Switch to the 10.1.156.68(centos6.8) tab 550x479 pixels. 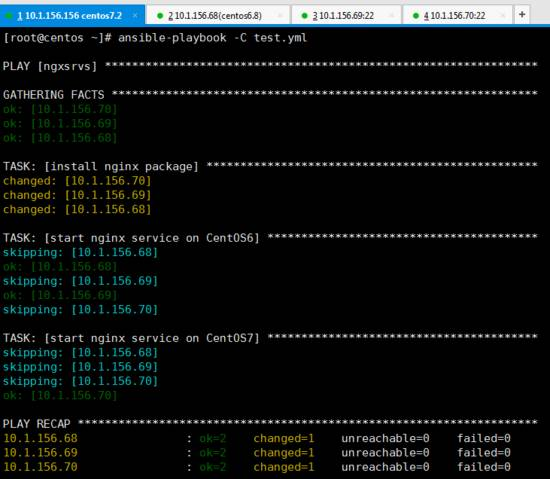[218, 15]
